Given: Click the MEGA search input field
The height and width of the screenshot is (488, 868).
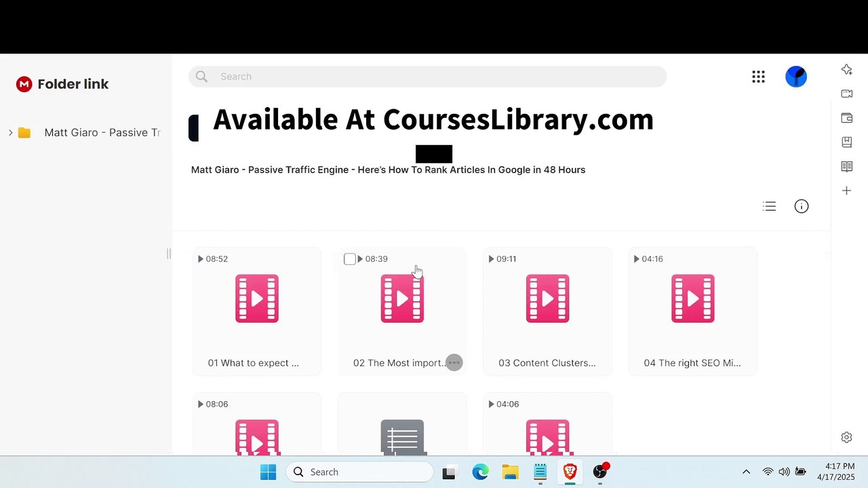Looking at the screenshot, I should (x=428, y=77).
